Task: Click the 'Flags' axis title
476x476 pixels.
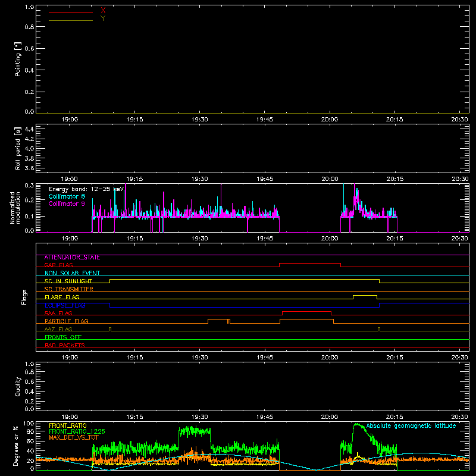Action: coord(24,297)
